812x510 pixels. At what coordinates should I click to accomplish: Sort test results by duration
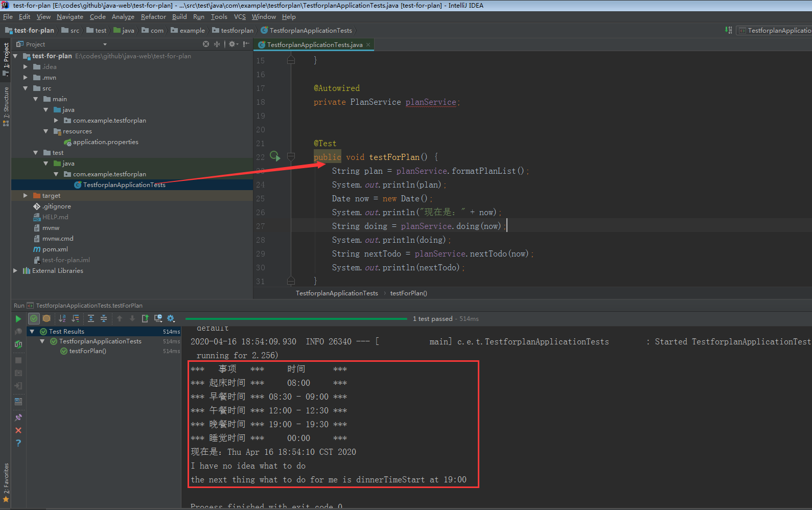[76, 319]
